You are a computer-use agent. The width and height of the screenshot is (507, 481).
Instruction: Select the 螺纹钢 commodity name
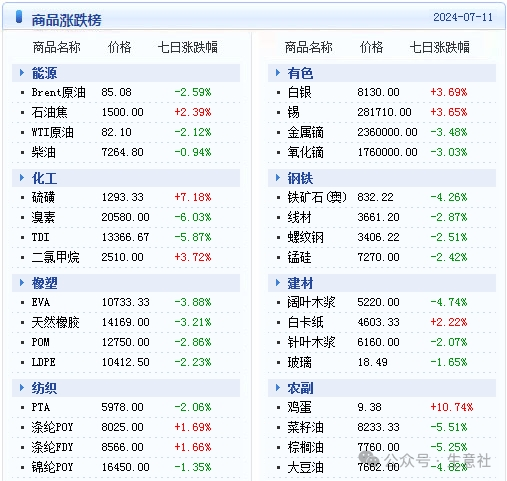coord(305,237)
